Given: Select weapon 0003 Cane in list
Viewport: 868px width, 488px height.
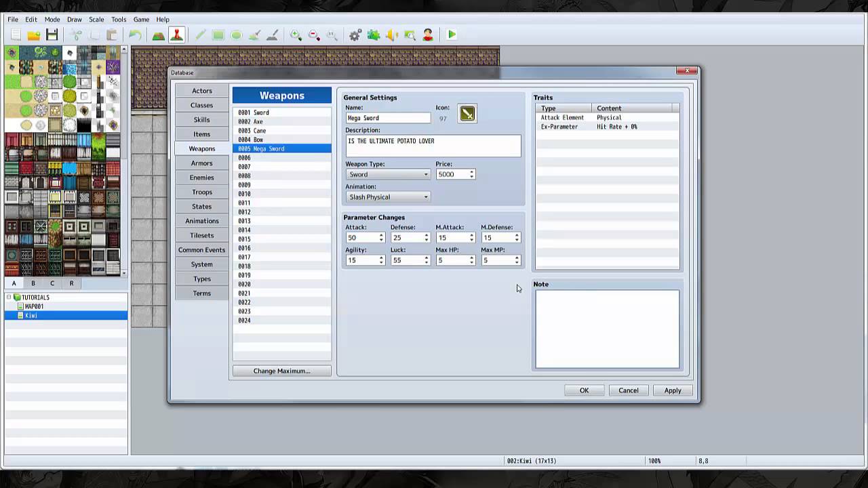Looking at the screenshot, I should point(281,131).
